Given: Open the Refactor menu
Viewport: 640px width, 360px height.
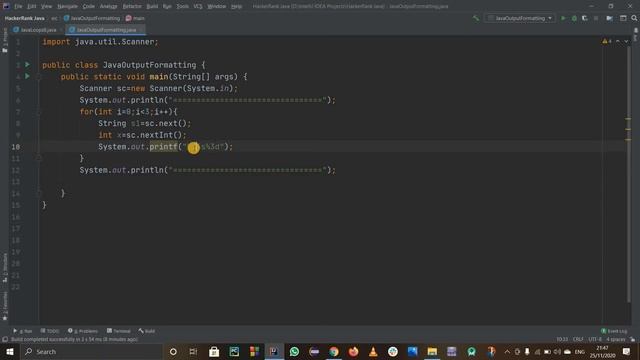Looking at the screenshot, I should pos(132,6).
